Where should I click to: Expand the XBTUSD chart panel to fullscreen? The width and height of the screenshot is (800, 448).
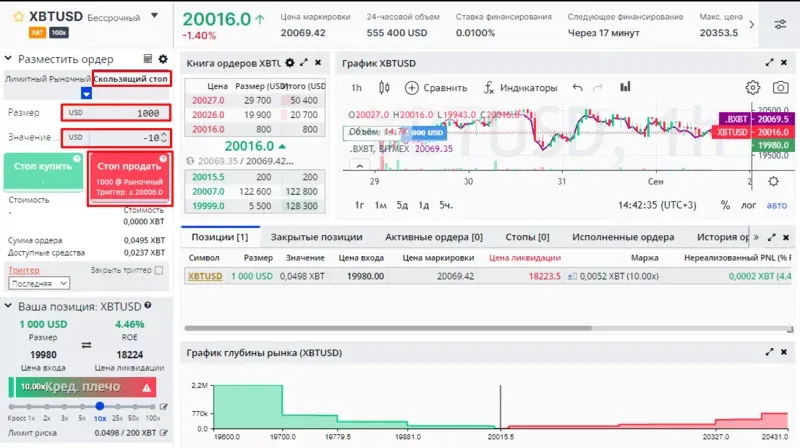click(x=769, y=62)
